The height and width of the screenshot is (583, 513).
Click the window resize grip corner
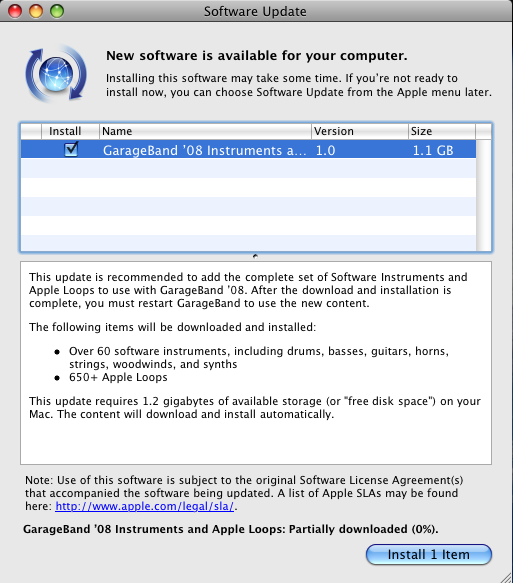[506, 577]
